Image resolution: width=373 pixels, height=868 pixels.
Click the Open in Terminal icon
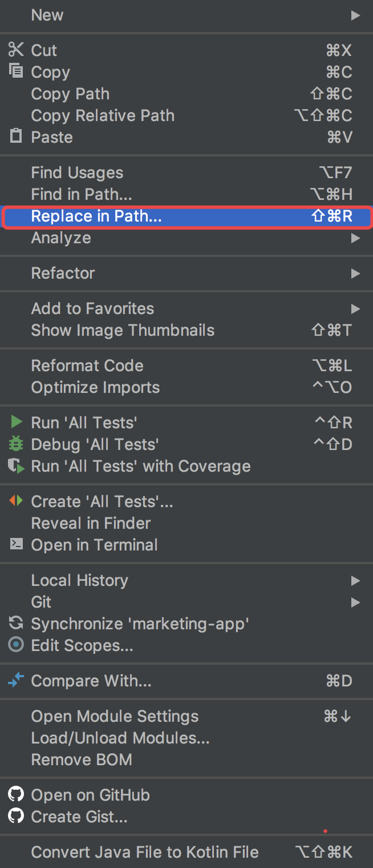16,544
